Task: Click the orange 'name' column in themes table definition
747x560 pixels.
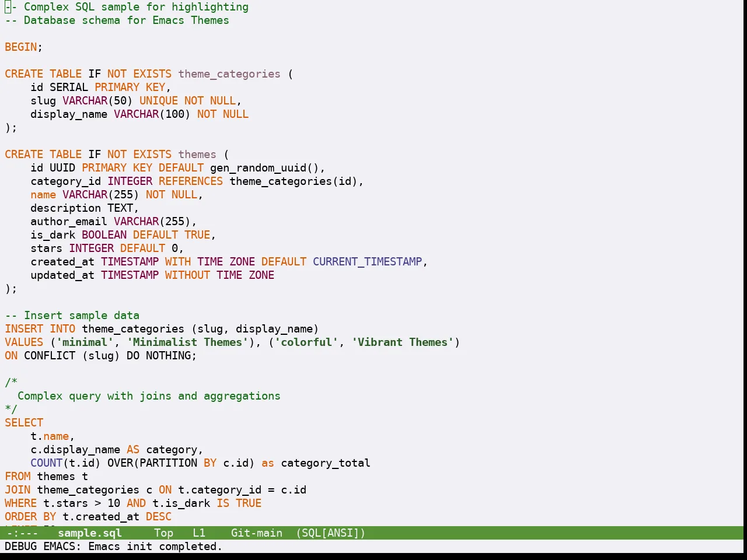Action: (43, 195)
